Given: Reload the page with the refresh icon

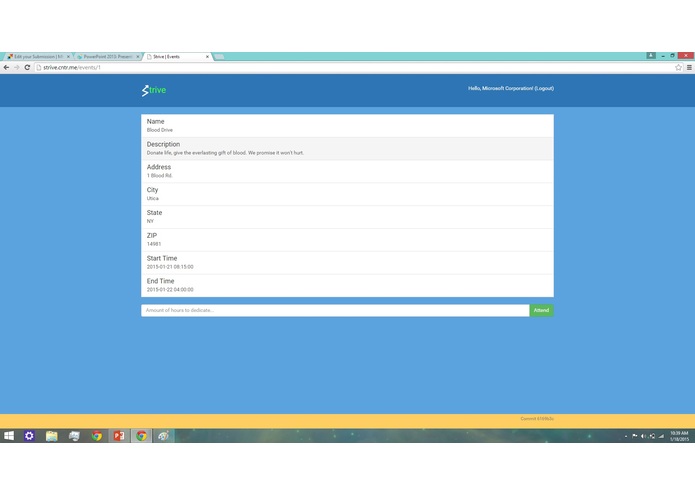Looking at the screenshot, I should [x=27, y=67].
